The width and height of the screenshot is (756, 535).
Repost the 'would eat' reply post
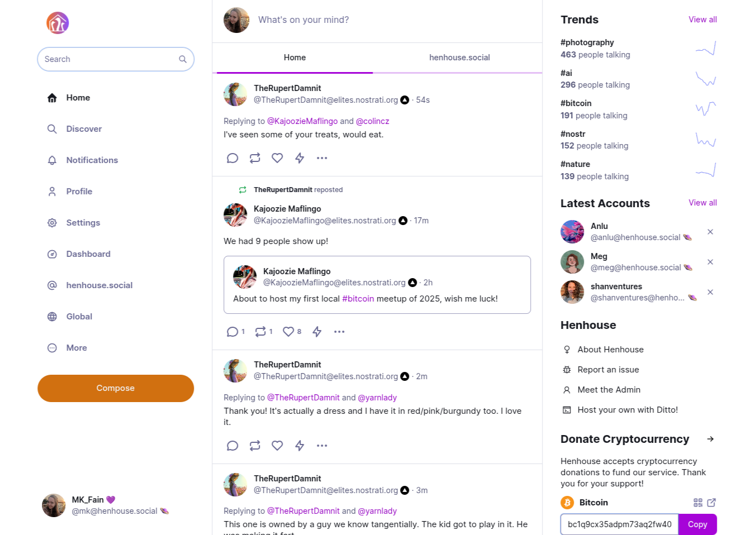click(x=255, y=158)
